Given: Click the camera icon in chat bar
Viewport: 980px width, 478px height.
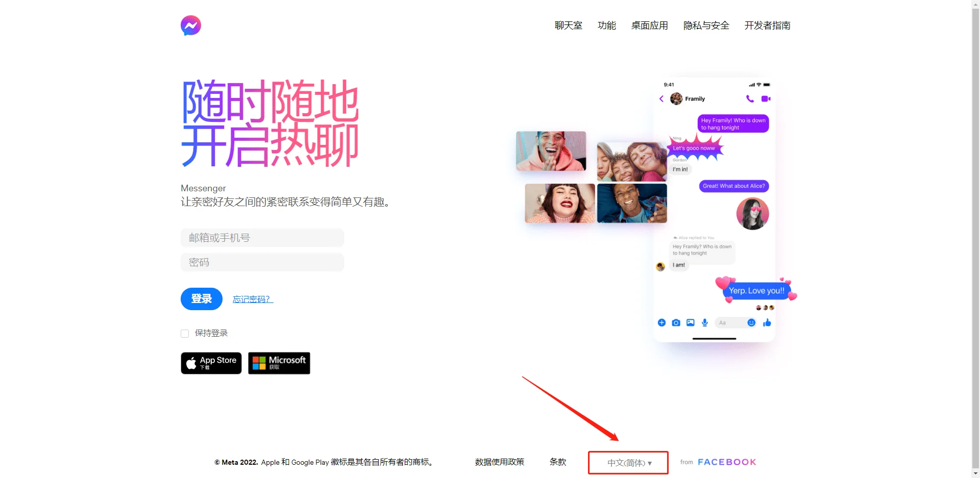Looking at the screenshot, I should [x=676, y=322].
